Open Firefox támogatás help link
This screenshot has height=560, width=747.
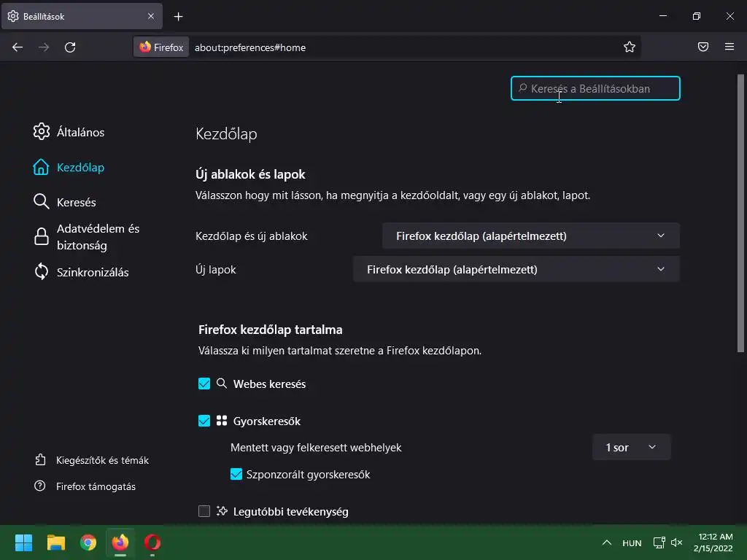click(x=96, y=486)
